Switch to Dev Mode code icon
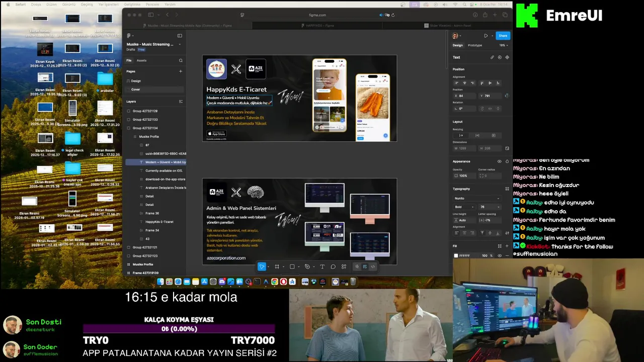Screen dimensions: 644x362 click(x=373, y=266)
